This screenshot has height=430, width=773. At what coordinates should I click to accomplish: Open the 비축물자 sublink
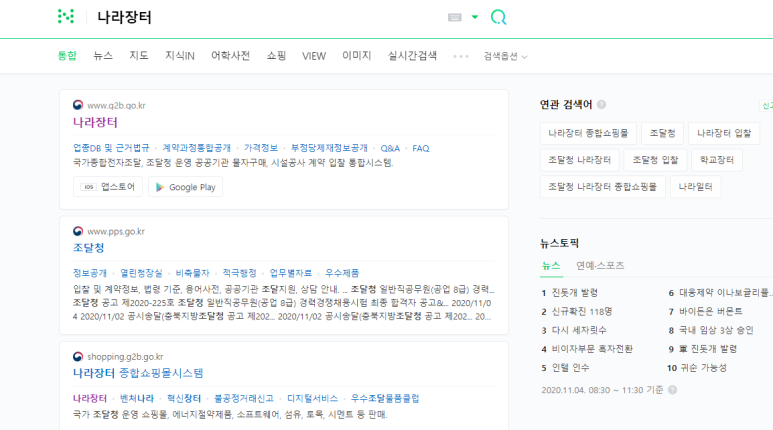click(193, 273)
